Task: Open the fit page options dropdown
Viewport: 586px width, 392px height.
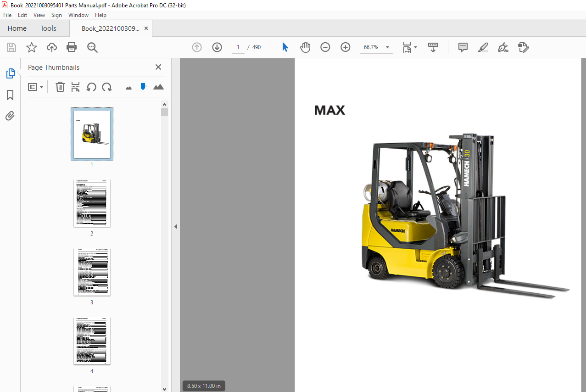Action: point(409,47)
